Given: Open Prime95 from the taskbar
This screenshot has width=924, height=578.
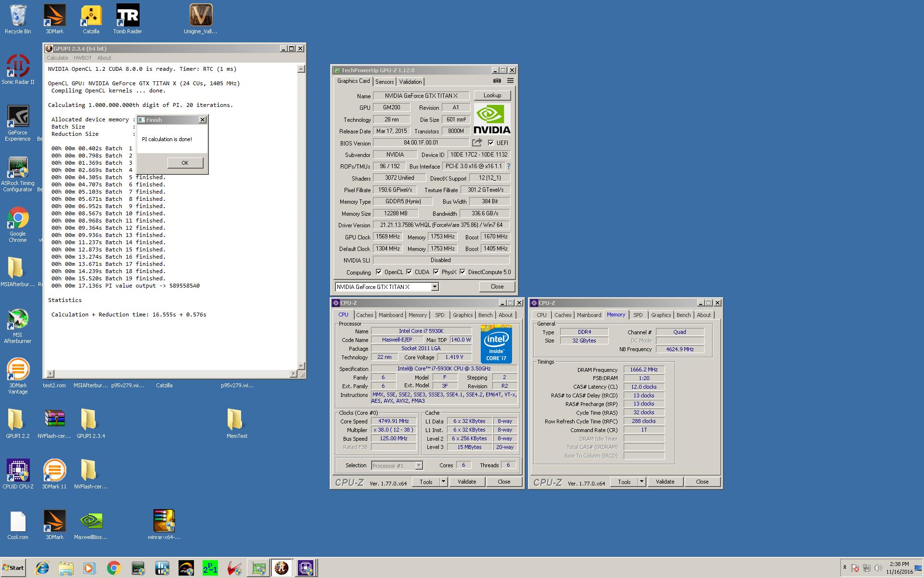Looking at the screenshot, I should click(x=210, y=568).
